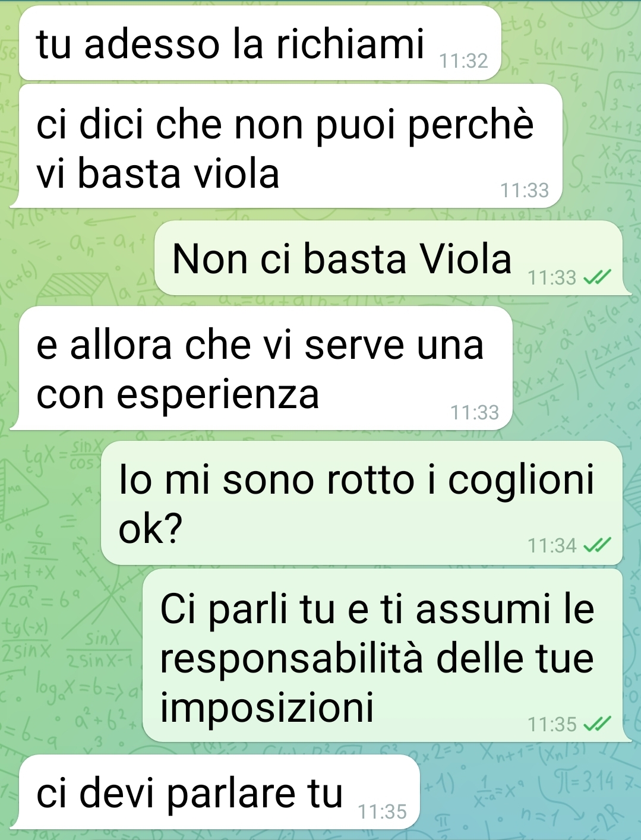The width and height of the screenshot is (641, 840).
Task: Tap the 'Non ci basta Viola' bubble
Action: (x=389, y=258)
